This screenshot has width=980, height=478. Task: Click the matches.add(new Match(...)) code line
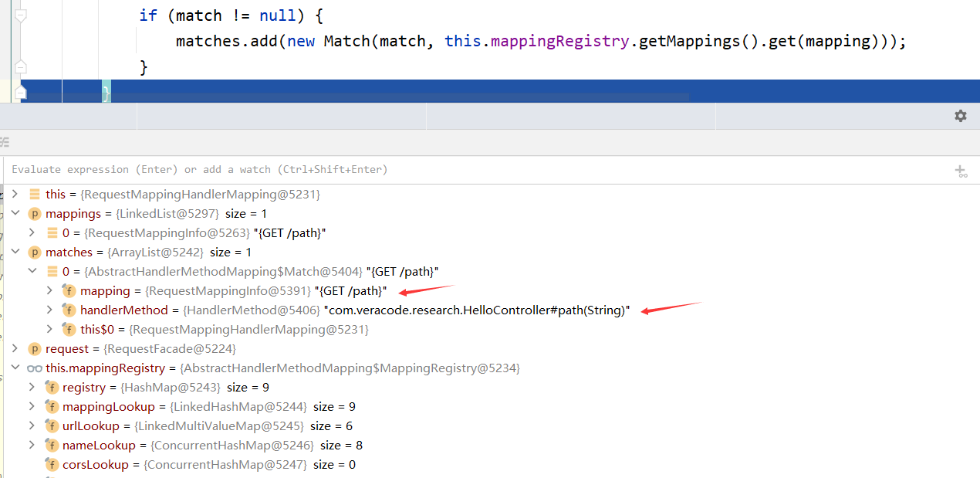point(541,41)
